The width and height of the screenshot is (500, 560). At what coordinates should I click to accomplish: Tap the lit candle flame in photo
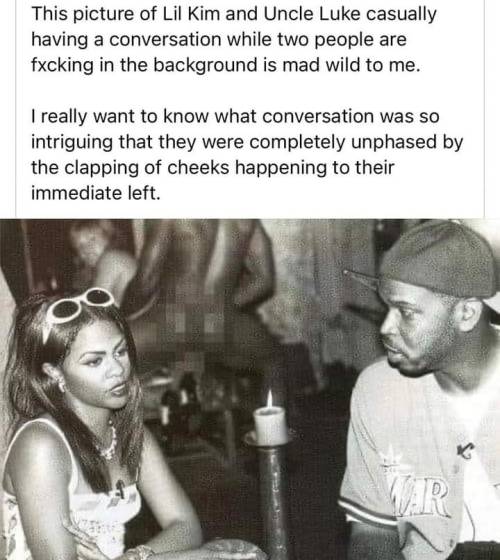click(x=270, y=399)
